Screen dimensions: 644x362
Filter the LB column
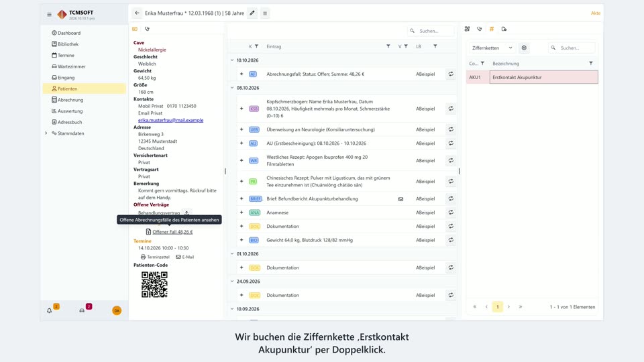pos(435,46)
